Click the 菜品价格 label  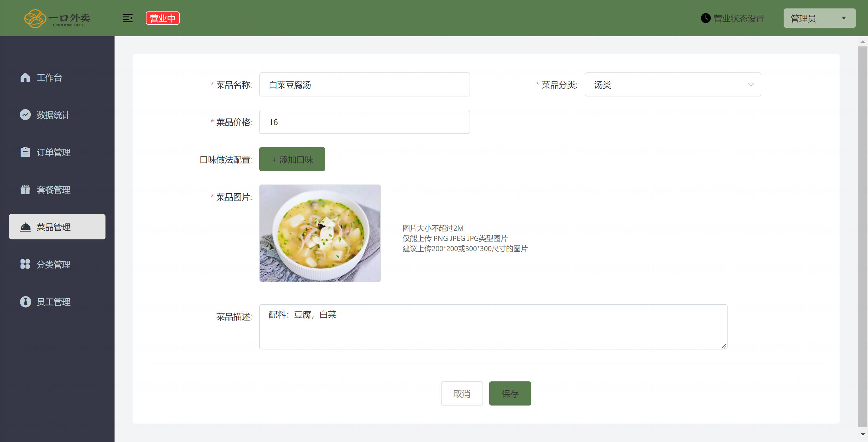pyautogui.click(x=234, y=122)
